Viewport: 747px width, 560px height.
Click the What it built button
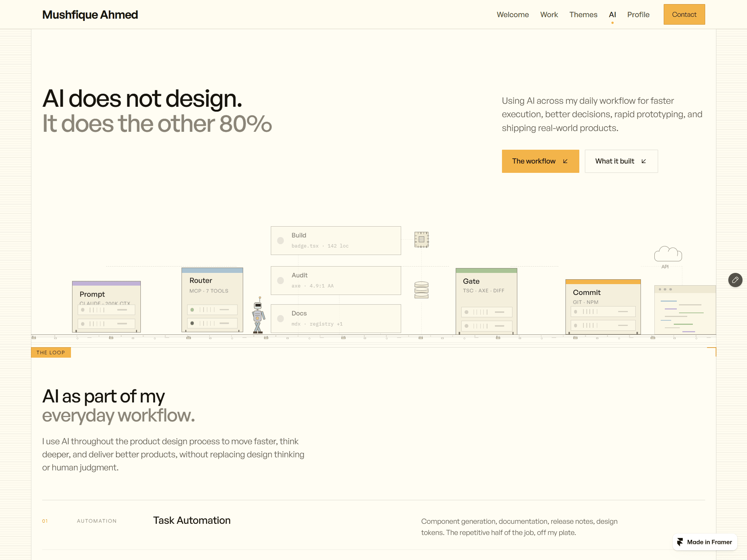621,161
